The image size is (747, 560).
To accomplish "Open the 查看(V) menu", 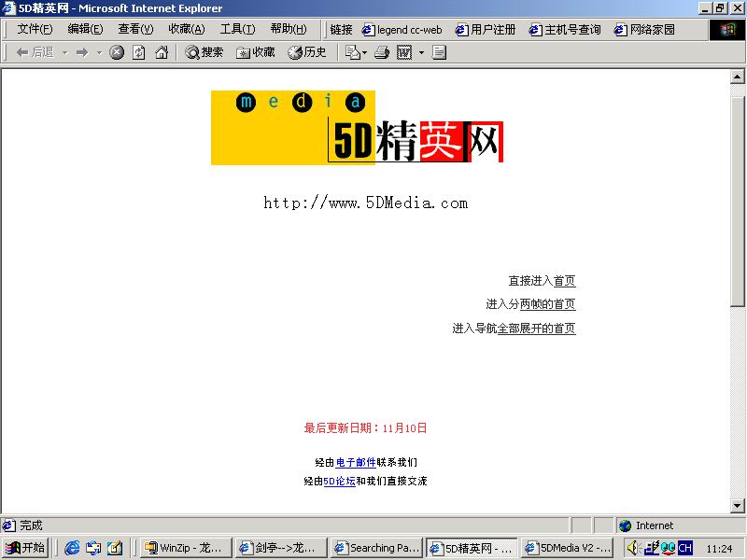I will (135, 29).
